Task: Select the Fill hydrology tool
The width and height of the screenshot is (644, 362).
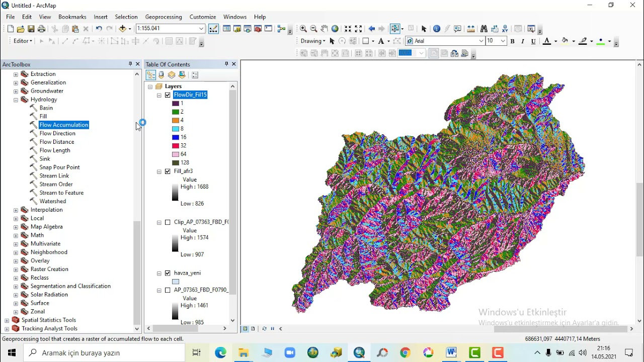Action: coord(43,116)
